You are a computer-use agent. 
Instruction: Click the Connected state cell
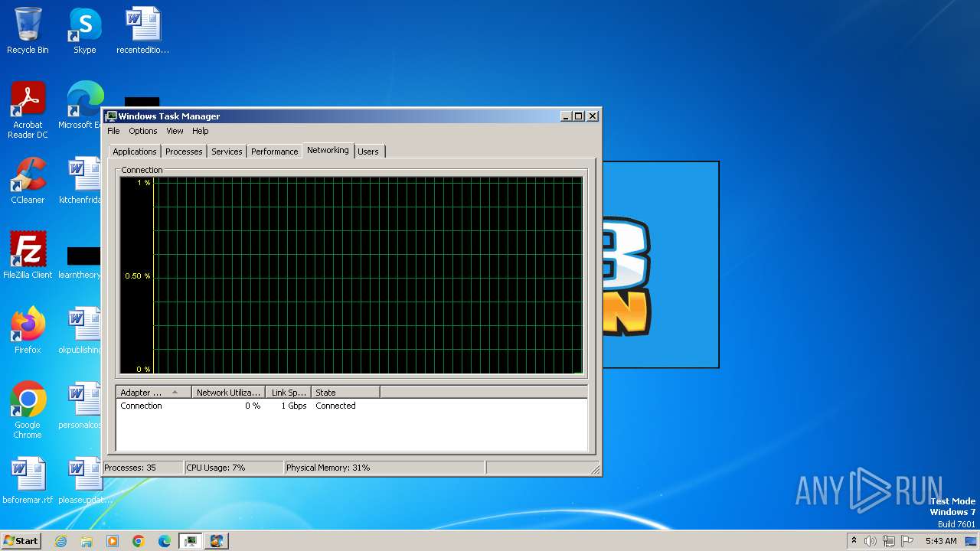335,406
